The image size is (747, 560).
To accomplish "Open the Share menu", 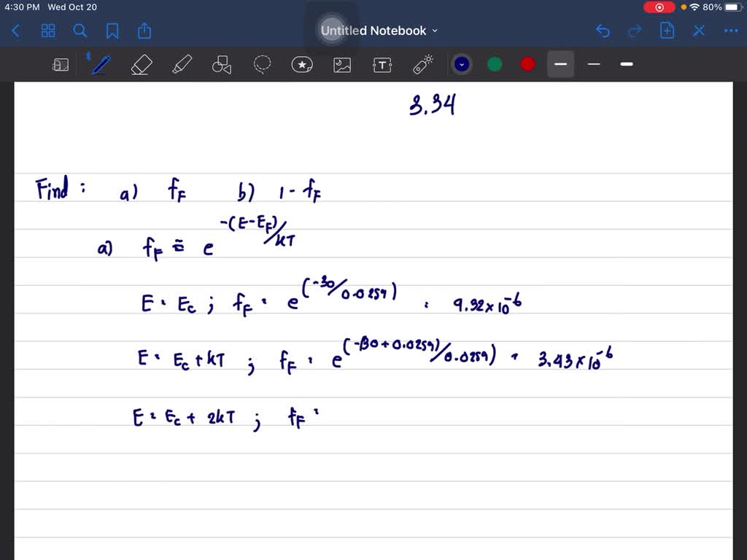I will tap(144, 31).
